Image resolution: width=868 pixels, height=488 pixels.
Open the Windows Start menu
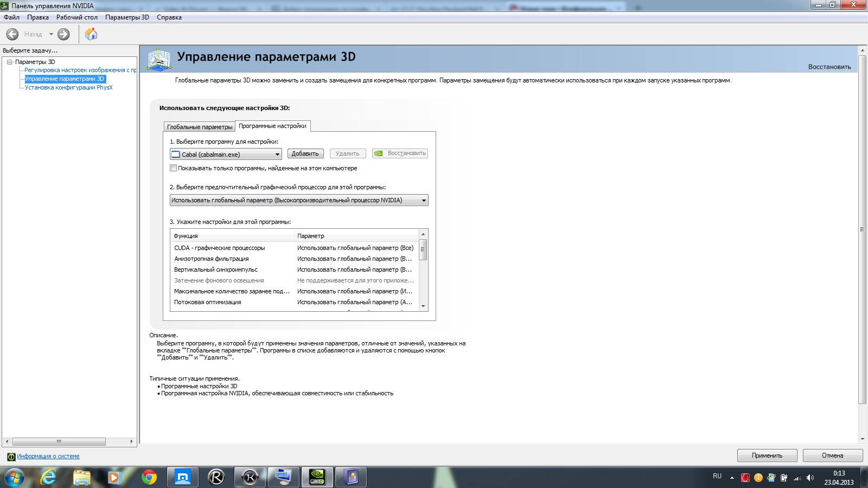tap(14, 477)
